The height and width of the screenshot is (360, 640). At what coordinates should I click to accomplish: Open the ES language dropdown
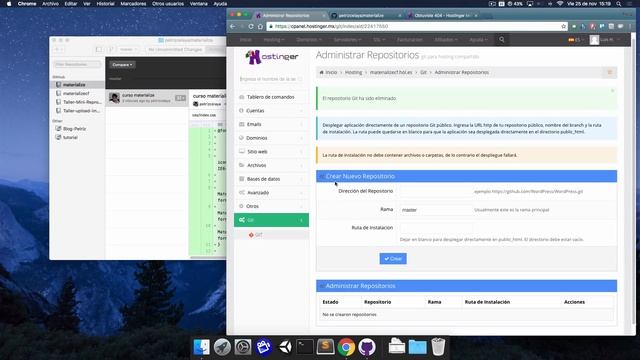576,40
